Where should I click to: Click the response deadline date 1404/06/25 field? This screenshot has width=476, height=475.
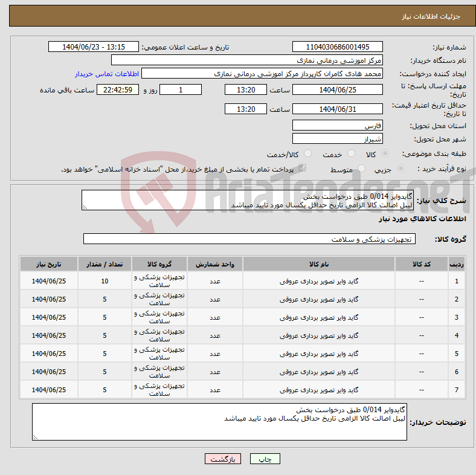point(337,89)
